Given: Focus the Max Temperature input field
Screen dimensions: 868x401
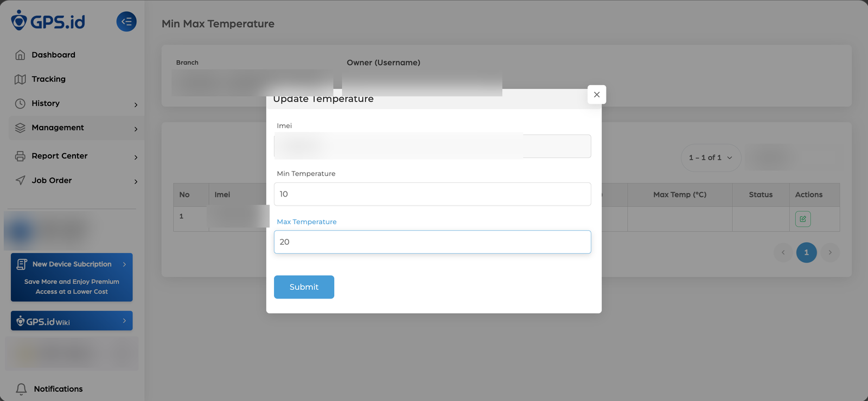Looking at the screenshot, I should point(432,242).
